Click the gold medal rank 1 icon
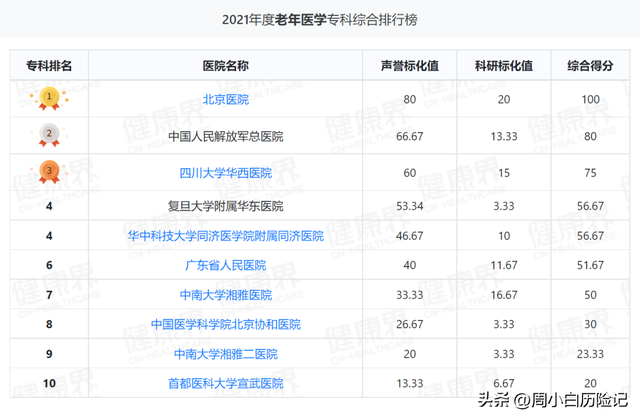640x420 pixels. pyautogui.click(x=49, y=98)
